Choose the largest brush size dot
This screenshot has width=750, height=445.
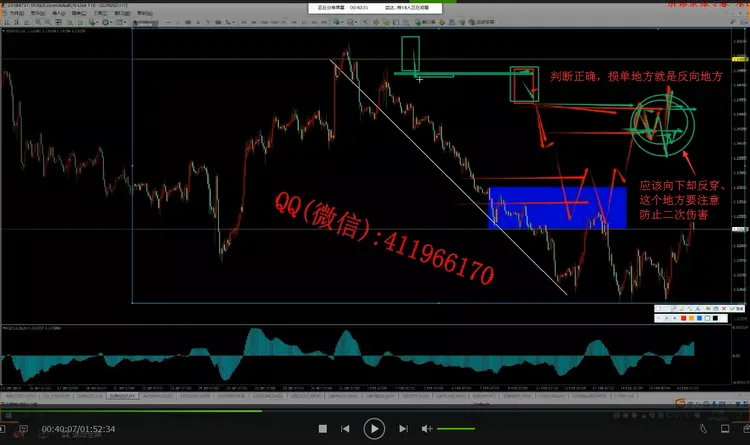point(674,318)
